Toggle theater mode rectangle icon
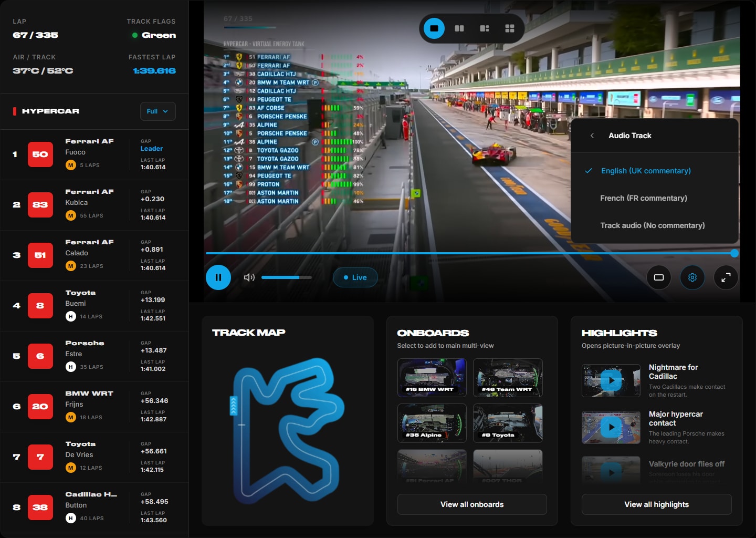The width and height of the screenshot is (756, 538). click(x=659, y=277)
